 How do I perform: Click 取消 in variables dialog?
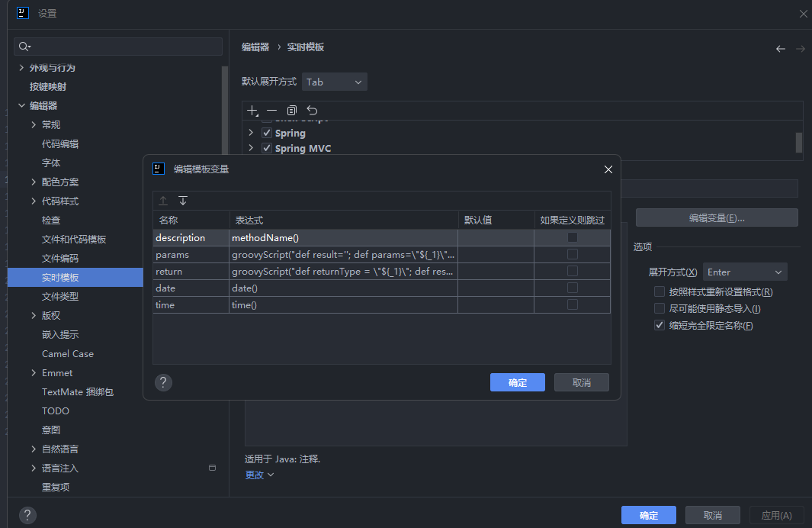582,382
